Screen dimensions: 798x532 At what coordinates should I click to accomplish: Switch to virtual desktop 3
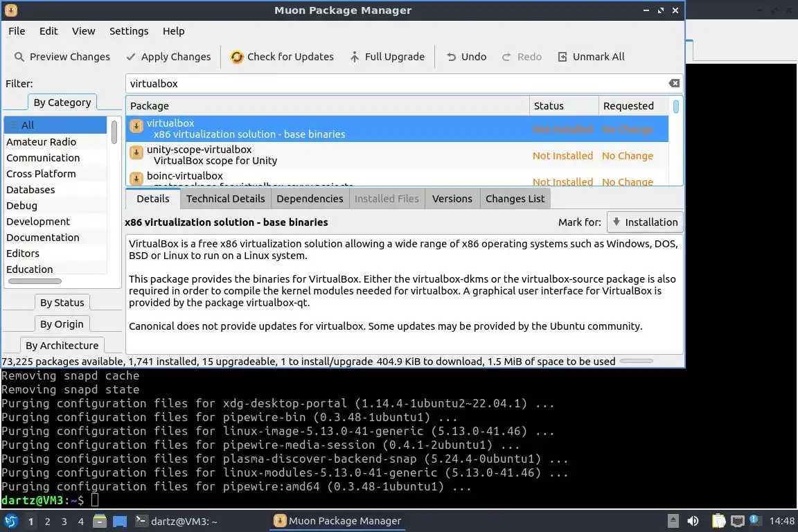pyautogui.click(x=64, y=522)
